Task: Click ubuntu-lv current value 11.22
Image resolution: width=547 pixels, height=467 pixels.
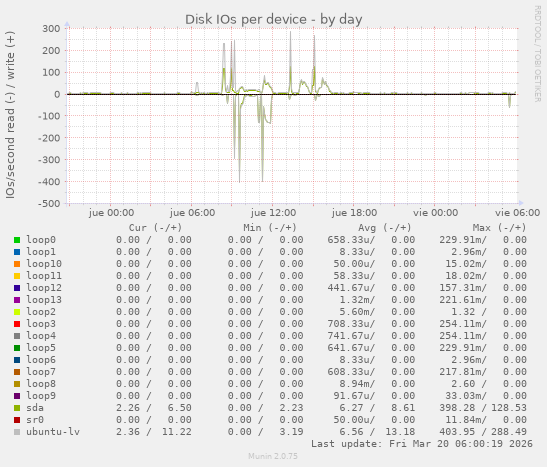Action: 177,432
